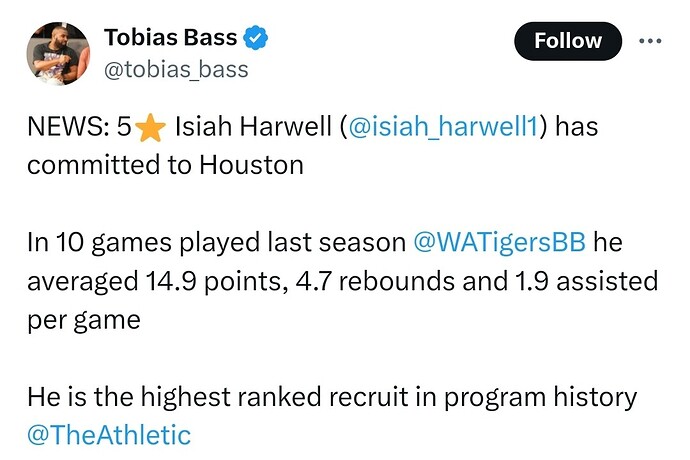Click the gold star emoji
690x460 pixels.
[150, 128]
